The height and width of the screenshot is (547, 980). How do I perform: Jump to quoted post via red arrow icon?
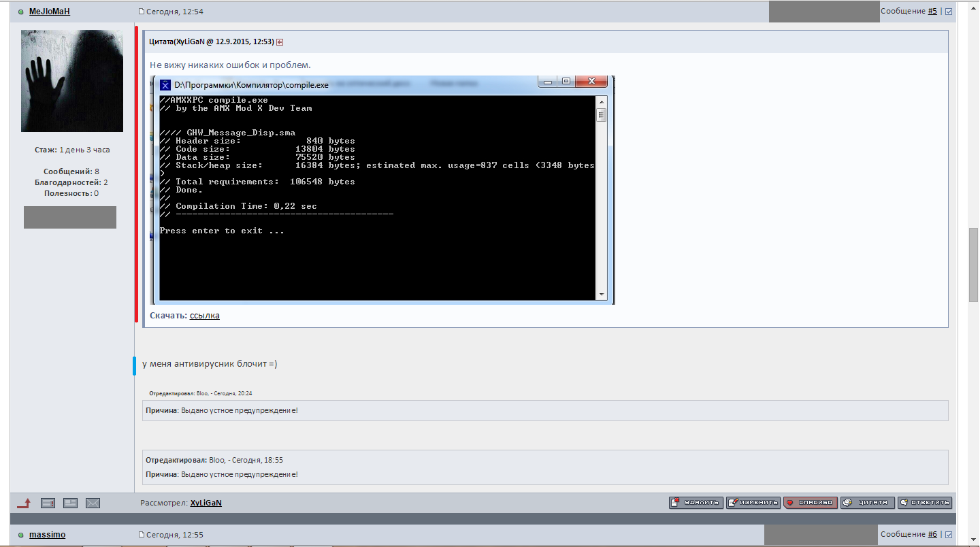coord(280,42)
